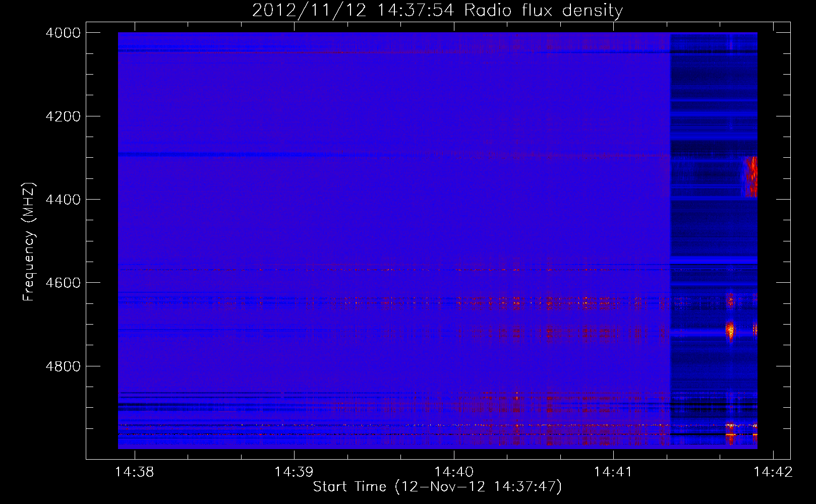
Task: Click the '14:39' time axis label
Action: [294, 472]
